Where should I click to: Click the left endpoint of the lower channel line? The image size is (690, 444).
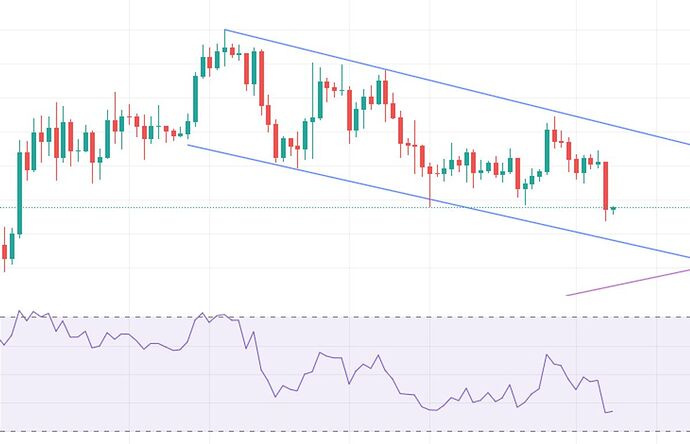tap(188, 145)
